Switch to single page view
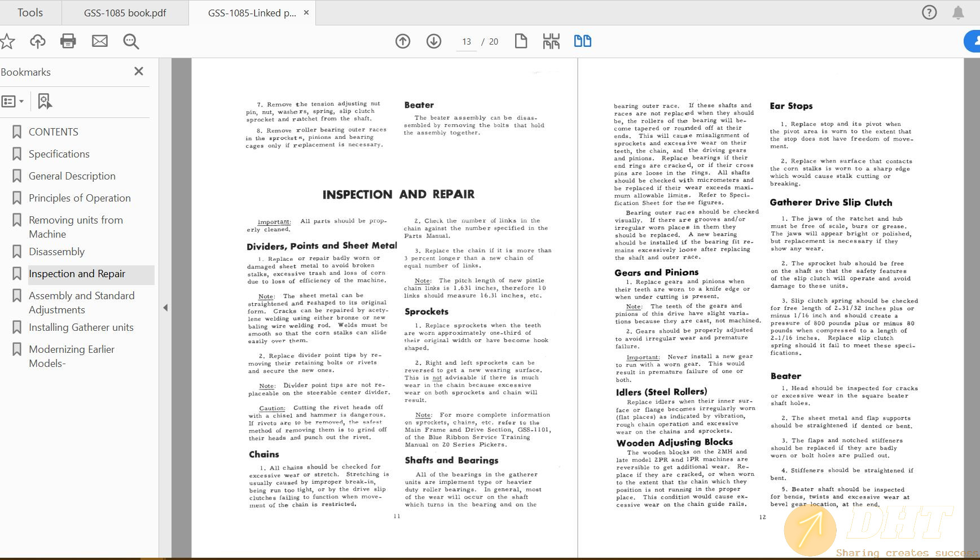This screenshot has height=560, width=980. coord(521,41)
